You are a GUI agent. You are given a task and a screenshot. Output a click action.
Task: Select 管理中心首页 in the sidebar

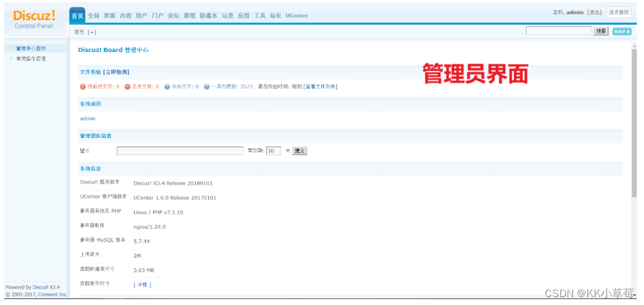point(31,49)
